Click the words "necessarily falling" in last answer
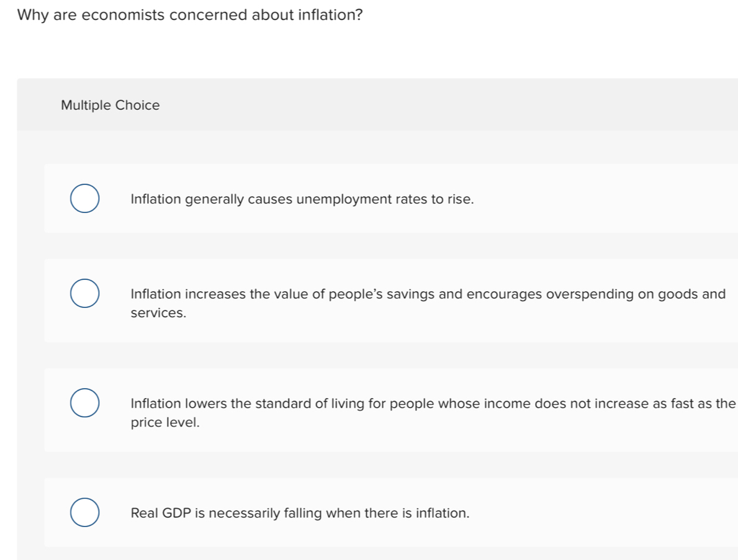The image size is (738, 560). (260, 513)
